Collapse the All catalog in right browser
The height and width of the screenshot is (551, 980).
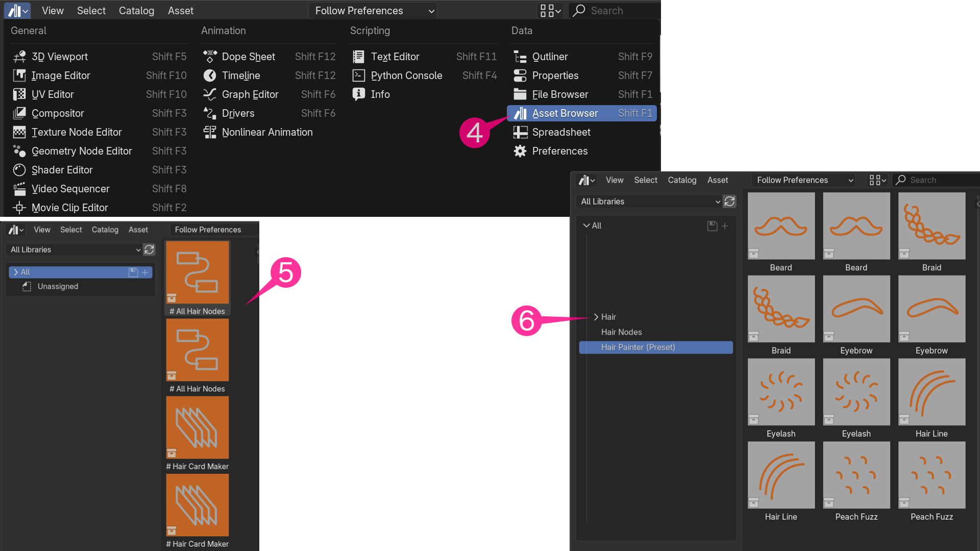[586, 226]
